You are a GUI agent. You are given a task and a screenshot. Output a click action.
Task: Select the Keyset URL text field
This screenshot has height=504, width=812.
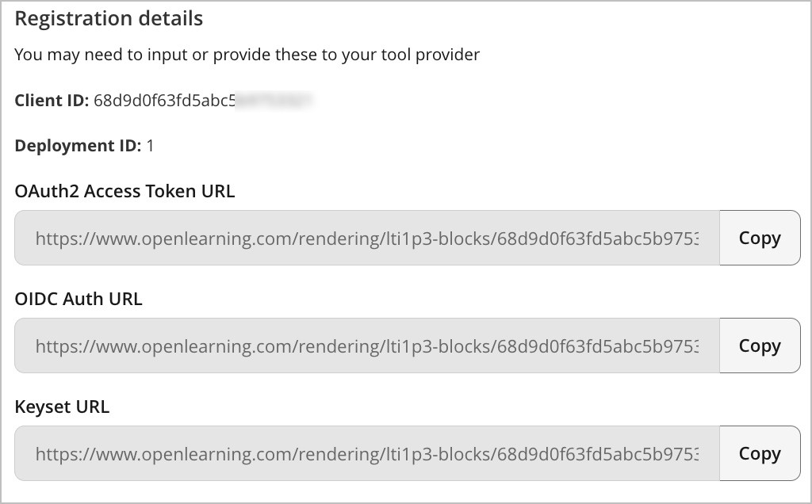366,453
